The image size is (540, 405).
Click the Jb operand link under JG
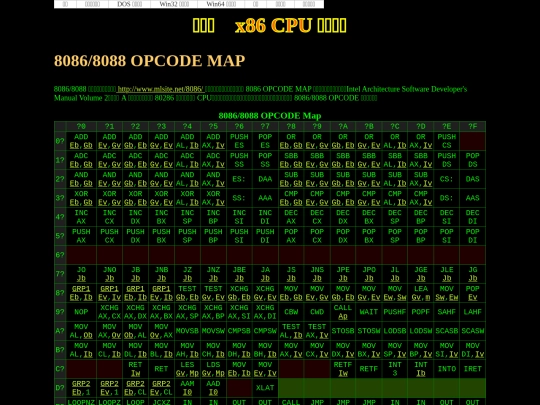[472, 278]
